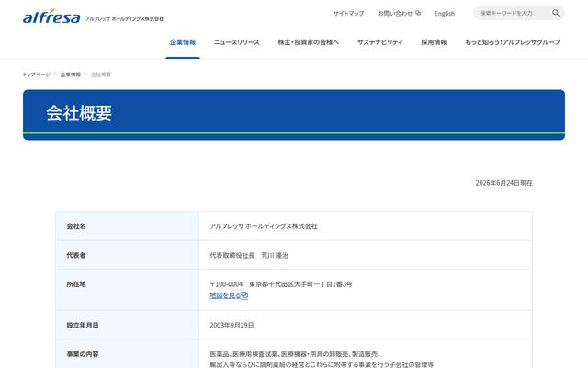Open the ニュースリリース menu item
This screenshot has width=588, height=368.
237,42
